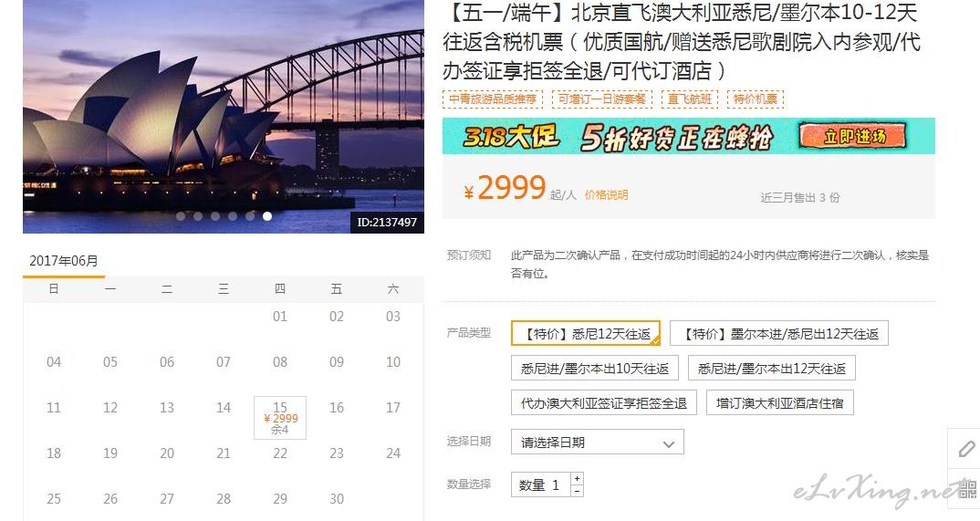Click the pencil feedback icon on right edge
This screenshot has height=521, width=980.
pyautogui.click(x=964, y=448)
